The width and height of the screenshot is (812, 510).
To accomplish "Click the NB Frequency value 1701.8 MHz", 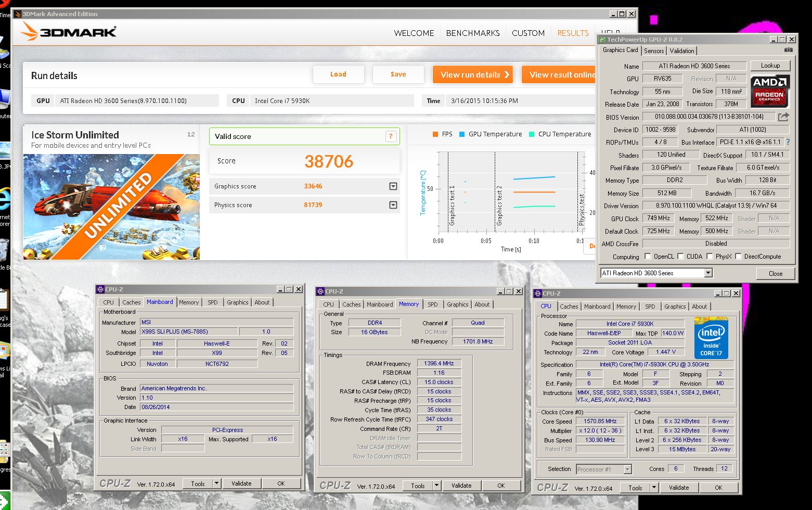I will pyautogui.click(x=478, y=341).
